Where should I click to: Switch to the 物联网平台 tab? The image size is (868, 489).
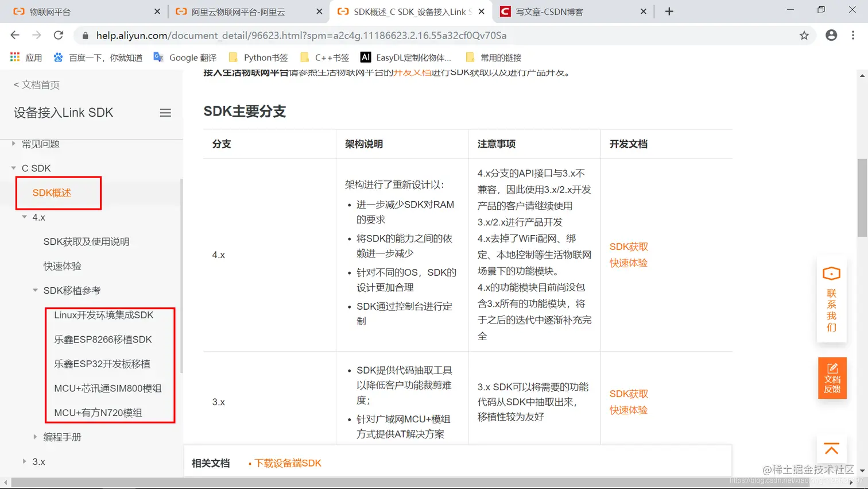(x=86, y=11)
